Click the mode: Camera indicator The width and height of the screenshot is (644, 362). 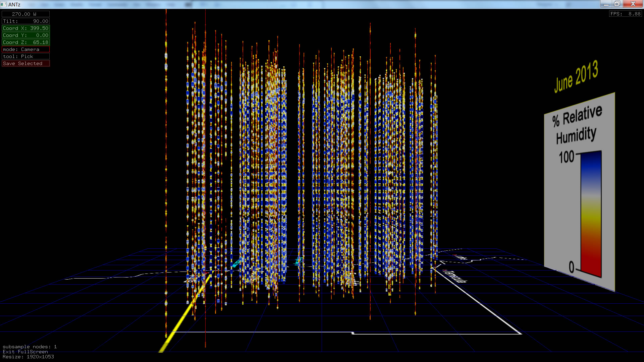25,49
